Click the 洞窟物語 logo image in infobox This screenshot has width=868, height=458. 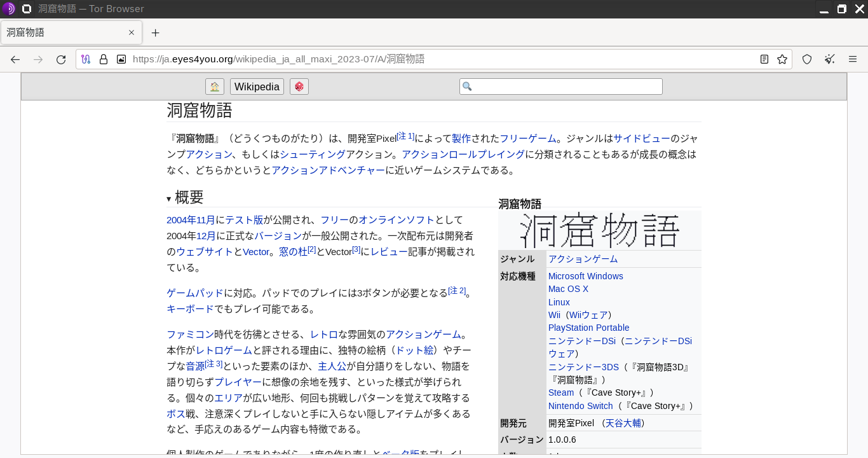tap(600, 230)
